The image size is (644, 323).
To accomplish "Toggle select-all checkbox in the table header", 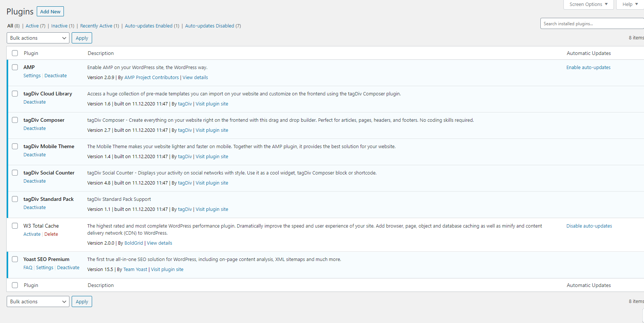I will pos(15,53).
